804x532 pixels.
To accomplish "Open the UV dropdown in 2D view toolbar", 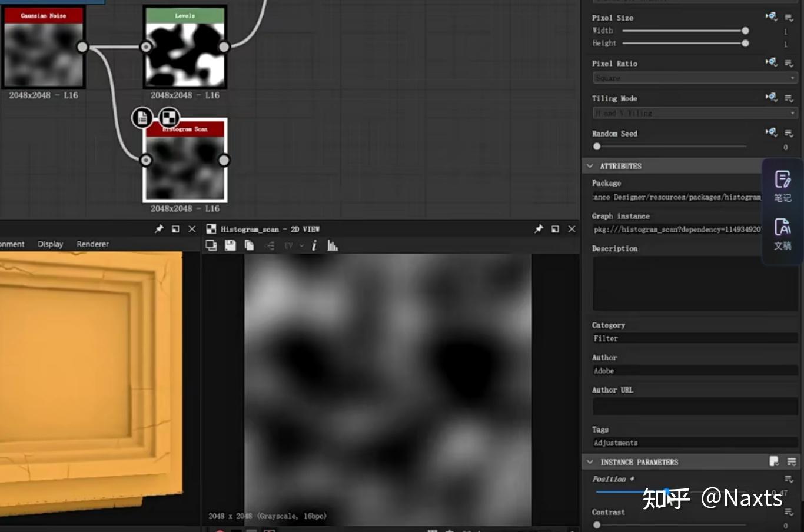I will pos(294,245).
